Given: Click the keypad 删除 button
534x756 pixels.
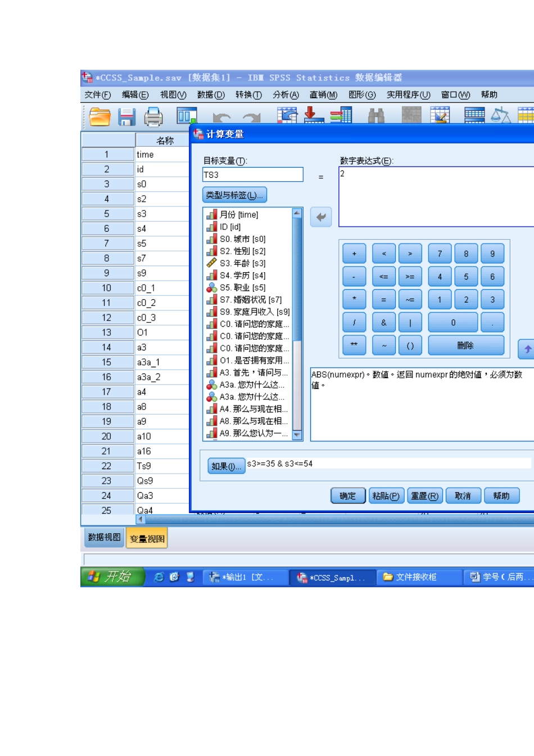Looking at the screenshot, I should (466, 345).
